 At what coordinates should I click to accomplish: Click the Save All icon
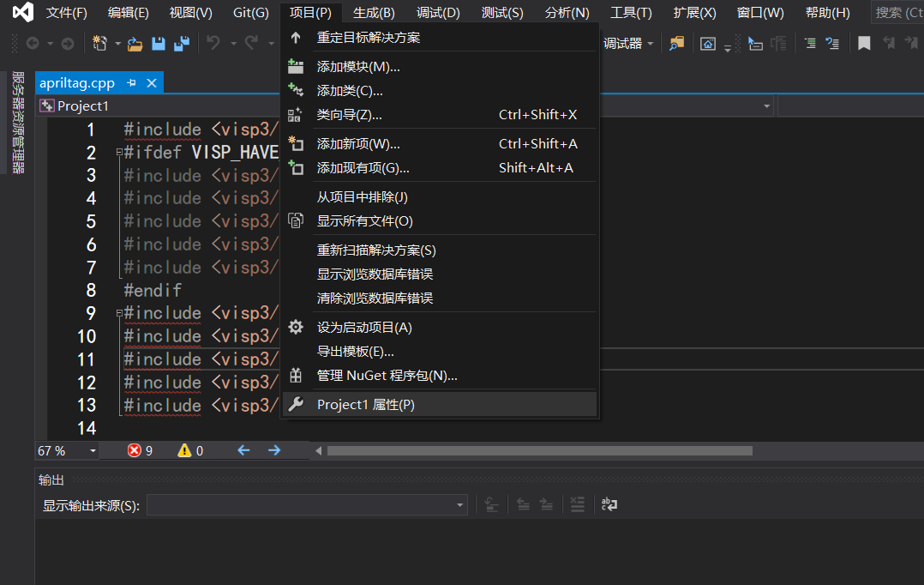pyautogui.click(x=182, y=43)
